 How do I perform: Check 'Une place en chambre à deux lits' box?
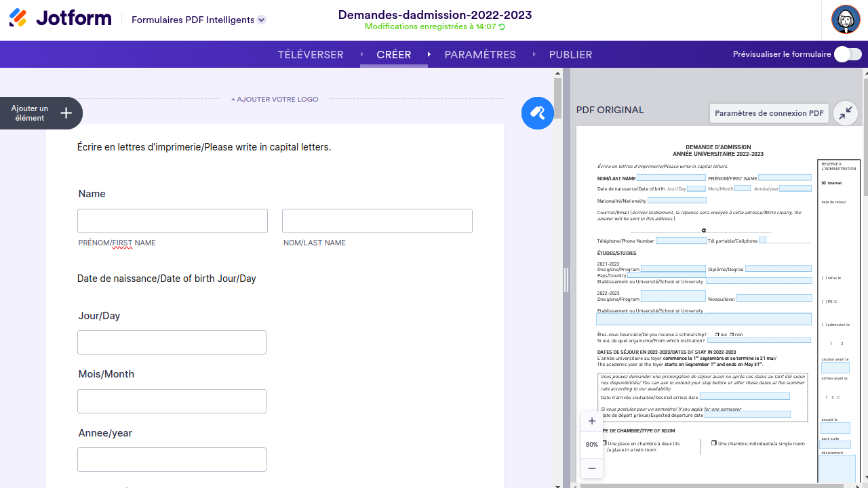[x=604, y=443]
